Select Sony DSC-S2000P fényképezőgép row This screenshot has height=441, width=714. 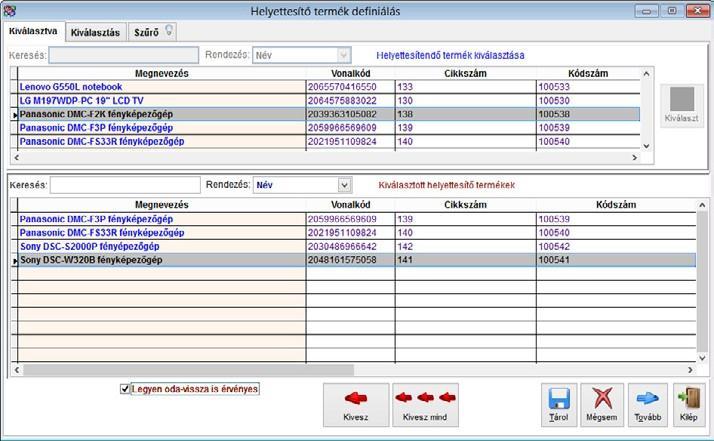(x=353, y=246)
